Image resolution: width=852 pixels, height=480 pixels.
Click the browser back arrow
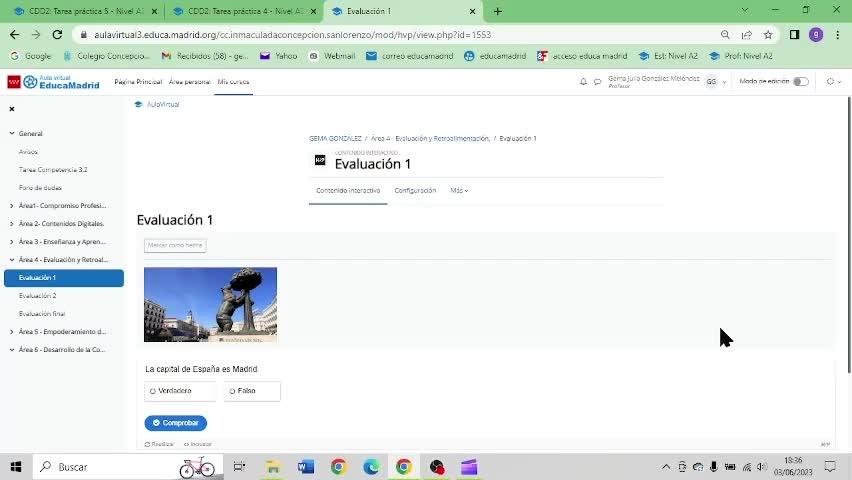point(15,35)
